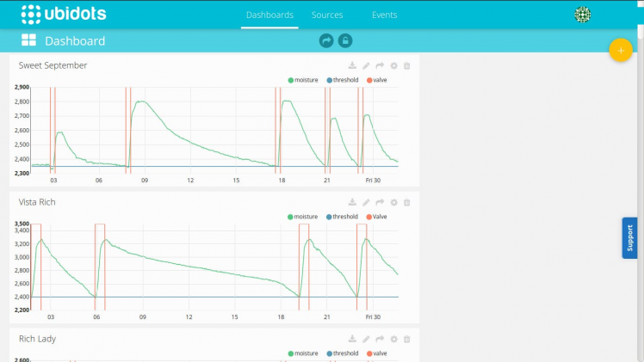Image resolution: width=644 pixels, height=362 pixels.
Task: Delete the Vista Rich widget
Action: coord(406,203)
